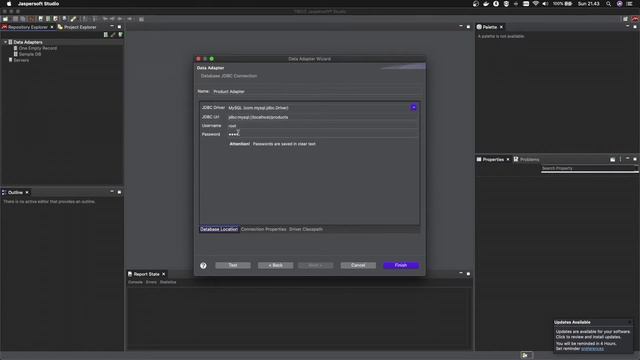Minimize the Outline panel
This screenshot has height=360, width=640.
coord(112,191)
